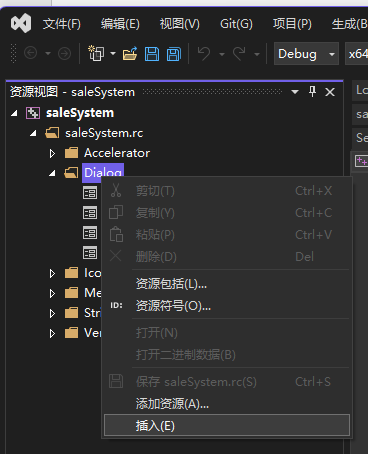This screenshot has width=368, height=454.
Task: Open the resource view window options dropdown
Action: 295,92
